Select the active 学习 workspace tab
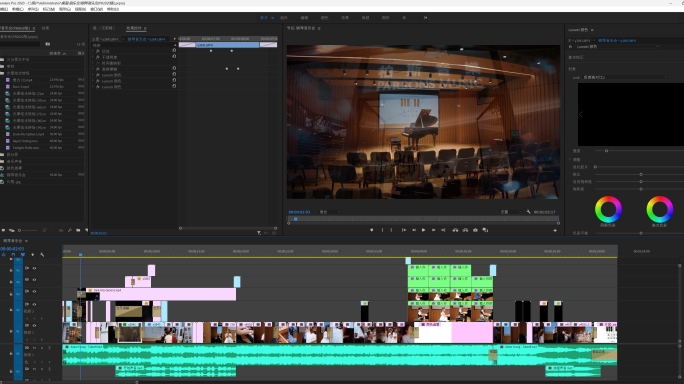This screenshot has height=384, width=684. point(263,18)
